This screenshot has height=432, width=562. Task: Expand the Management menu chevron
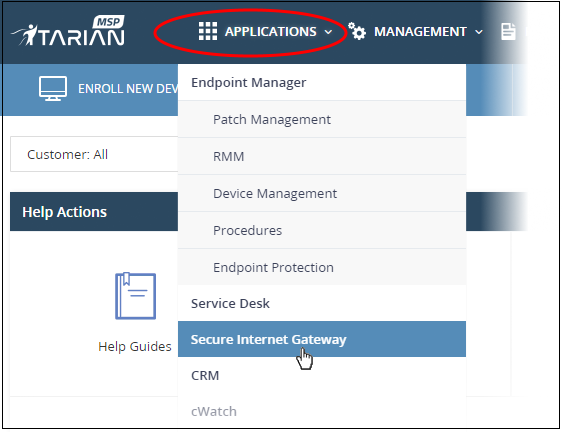pyautogui.click(x=479, y=32)
